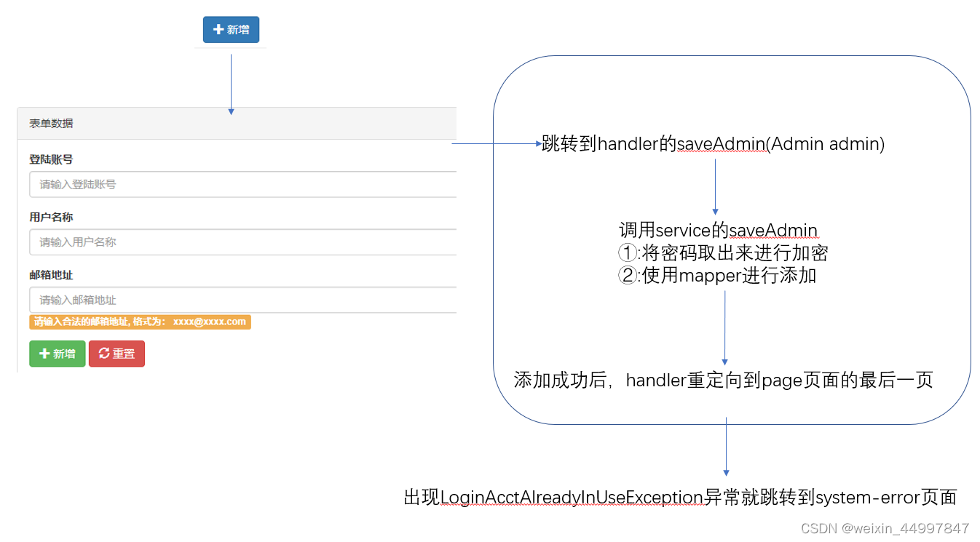Focus the 邮箱地址 input field
Screen dimensions: 980x542
[243, 300]
